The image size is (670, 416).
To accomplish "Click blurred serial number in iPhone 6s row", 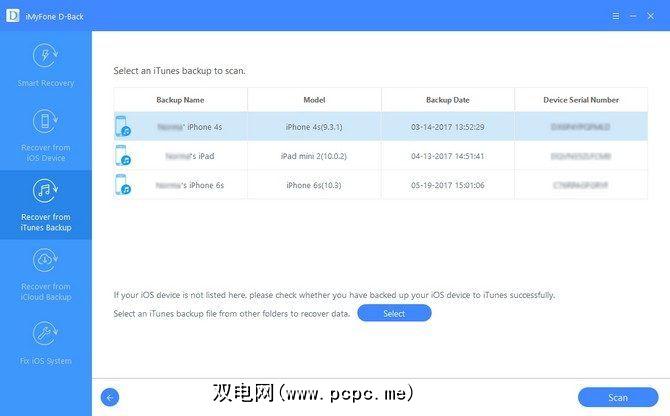I will pos(581,185).
